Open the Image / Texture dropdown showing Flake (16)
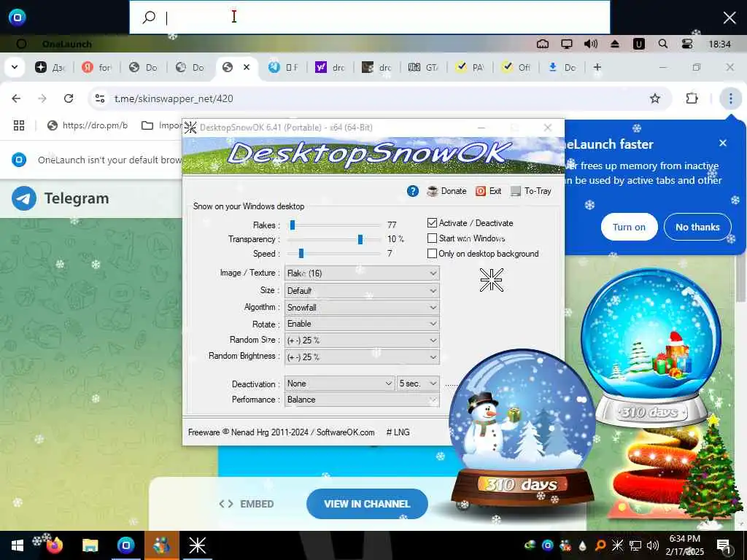This screenshot has height=560, width=747. (x=362, y=273)
